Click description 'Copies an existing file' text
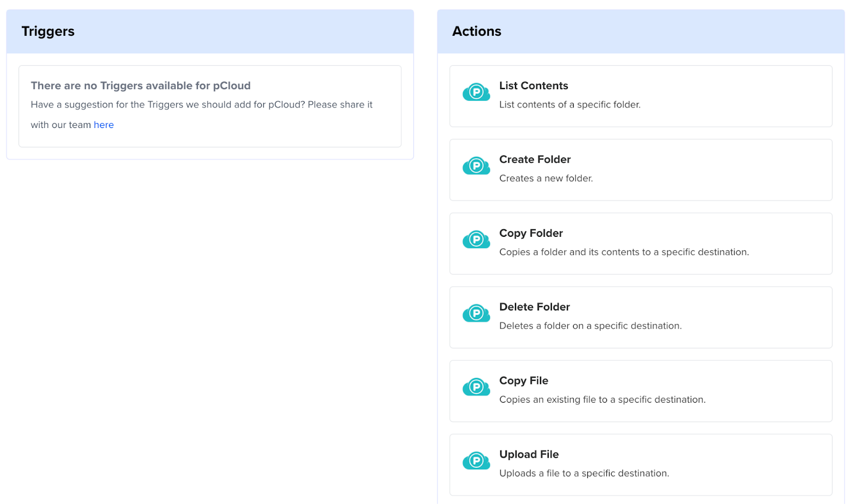Viewport: 854px width, 504px height. tap(602, 399)
